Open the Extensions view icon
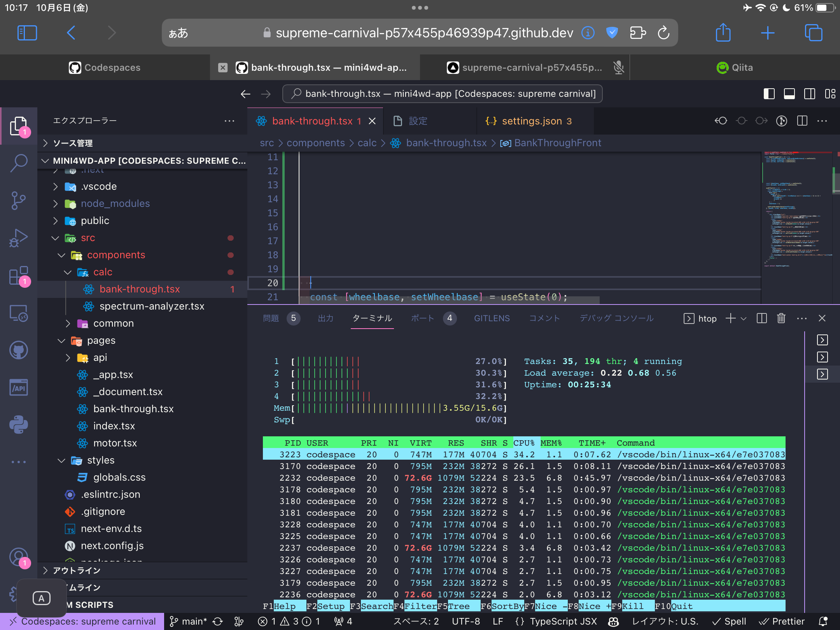The image size is (840, 630). pos(18,275)
